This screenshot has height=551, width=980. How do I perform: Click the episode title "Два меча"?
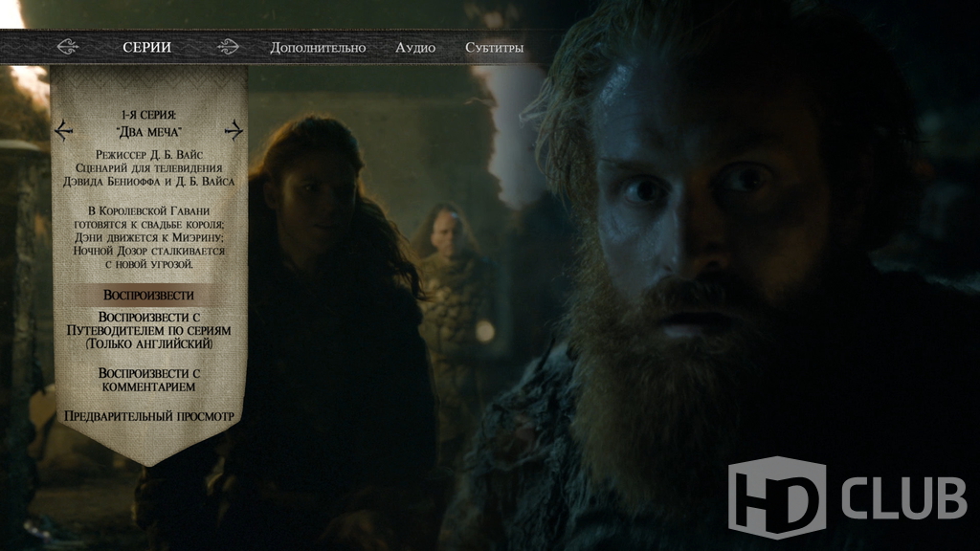coord(148,132)
